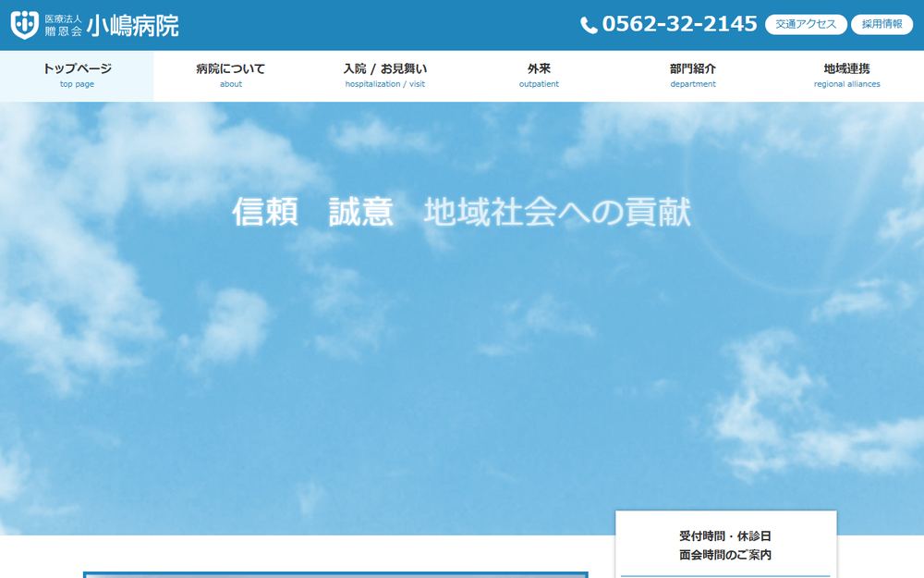Open the 部門紹介 department menu item
The image size is (924, 578).
(x=692, y=76)
